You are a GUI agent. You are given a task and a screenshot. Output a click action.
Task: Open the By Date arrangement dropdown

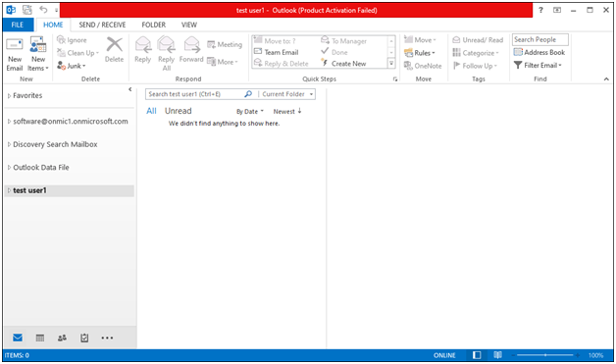[x=250, y=112]
